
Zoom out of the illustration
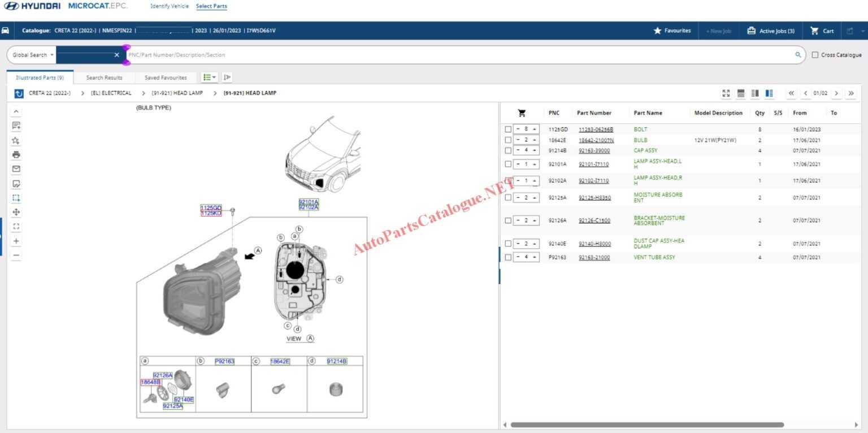16,254
